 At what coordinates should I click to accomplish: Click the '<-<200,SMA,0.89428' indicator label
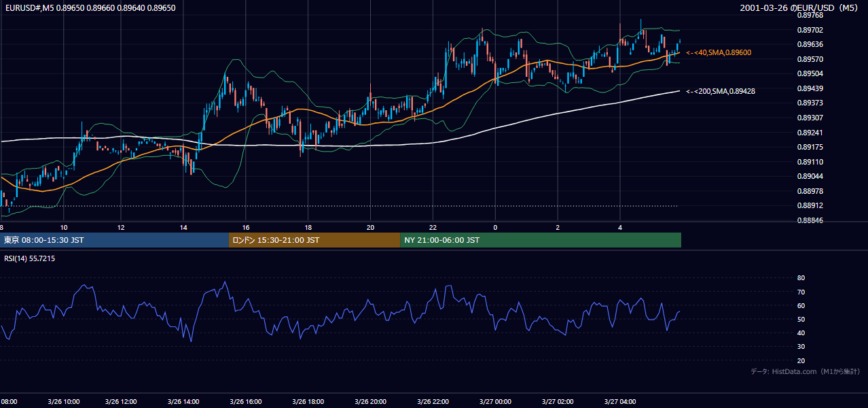tap(721, 91)
